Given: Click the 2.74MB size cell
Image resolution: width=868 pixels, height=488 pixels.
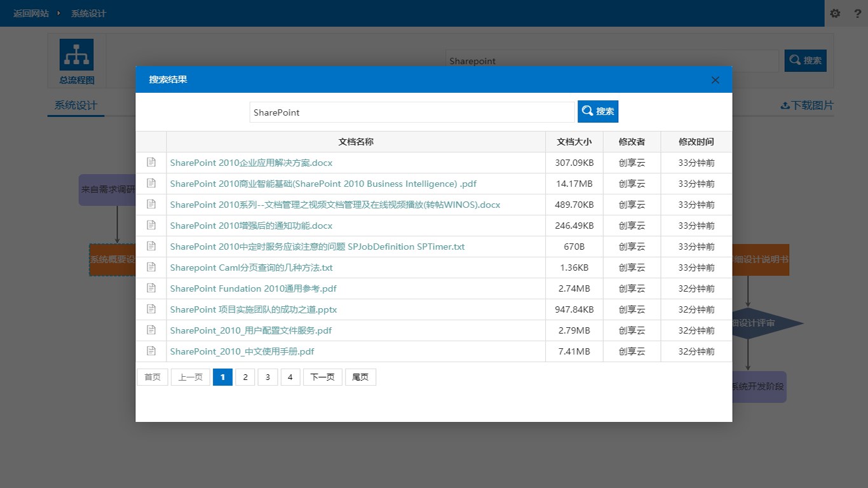Looking at the screenshot, I should pyautogui.click(x=574, y=288).
